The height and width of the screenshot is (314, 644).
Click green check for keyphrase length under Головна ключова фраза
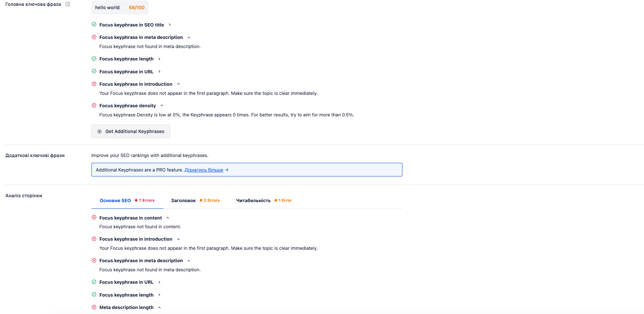94,59
